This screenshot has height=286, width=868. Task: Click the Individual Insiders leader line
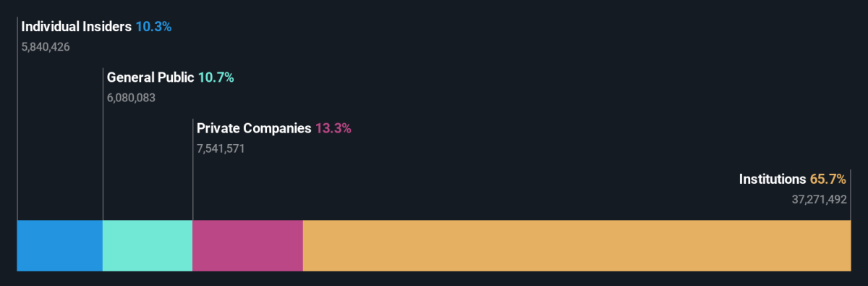(17, 119)
